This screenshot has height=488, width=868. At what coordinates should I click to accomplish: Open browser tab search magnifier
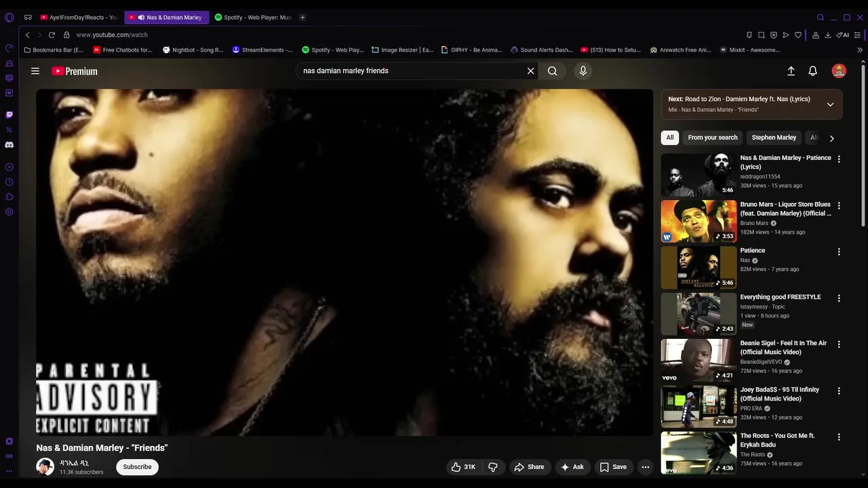(x=821, y=18)
